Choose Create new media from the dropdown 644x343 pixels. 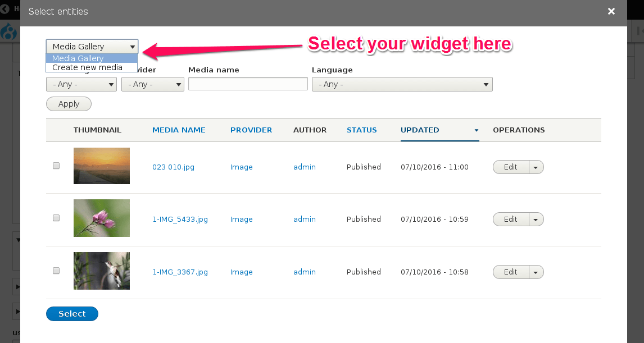pos(87,67)
